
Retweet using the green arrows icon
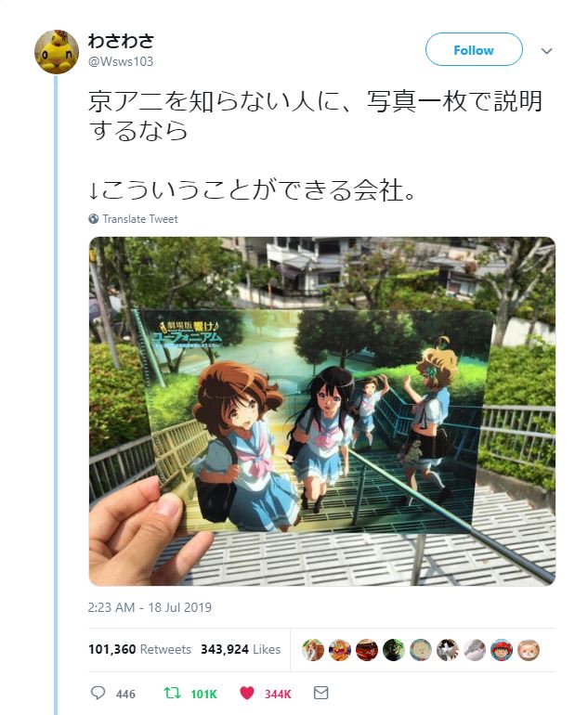click(x=172, y=693)
